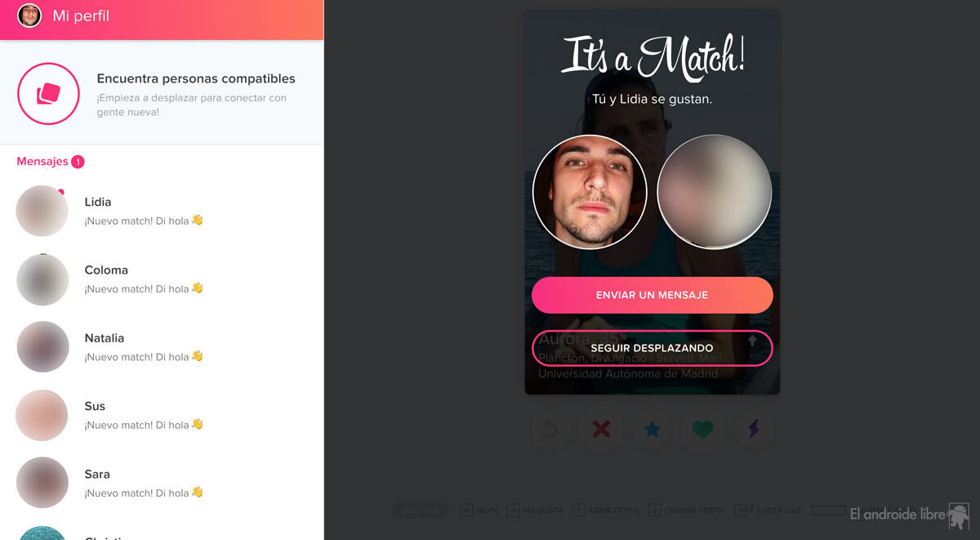Select the Sara match entry

[162, 483]
